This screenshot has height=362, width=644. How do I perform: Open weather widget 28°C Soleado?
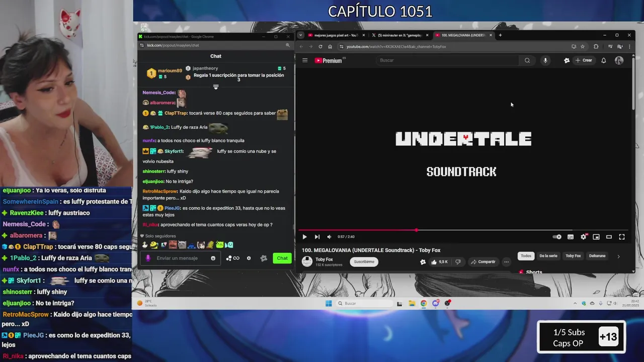click(147, 303)
